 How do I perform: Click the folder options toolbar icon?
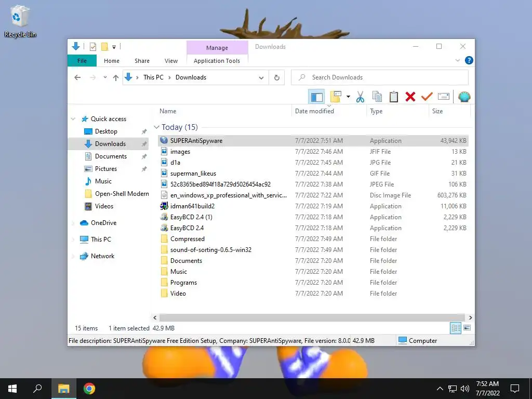point(336,97)
